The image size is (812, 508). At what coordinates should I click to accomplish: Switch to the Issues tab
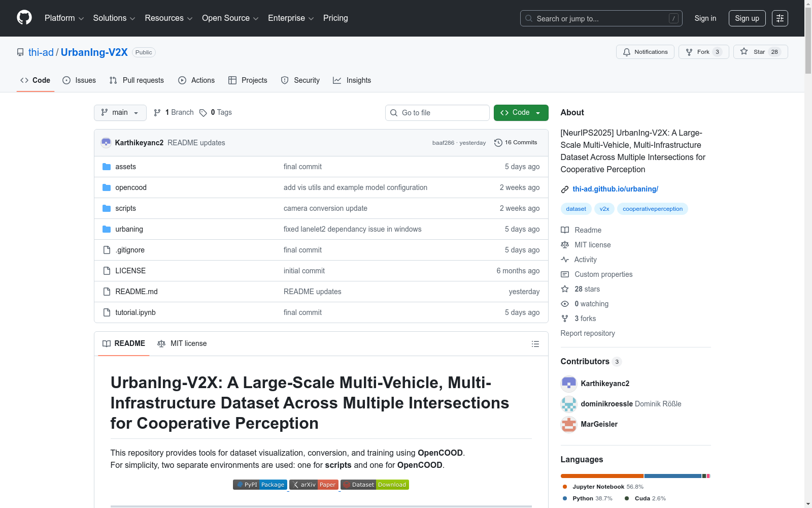(x=79, y=80)
